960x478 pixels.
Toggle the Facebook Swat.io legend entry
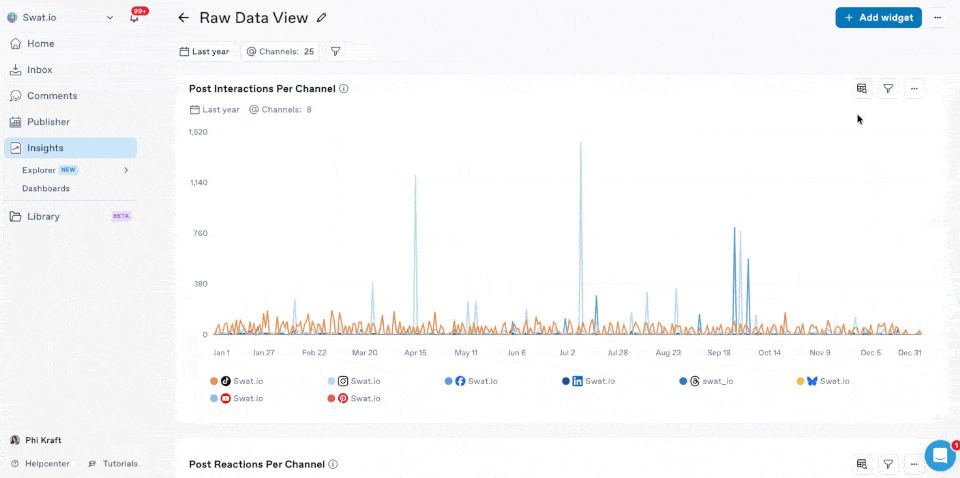[471, 381]
